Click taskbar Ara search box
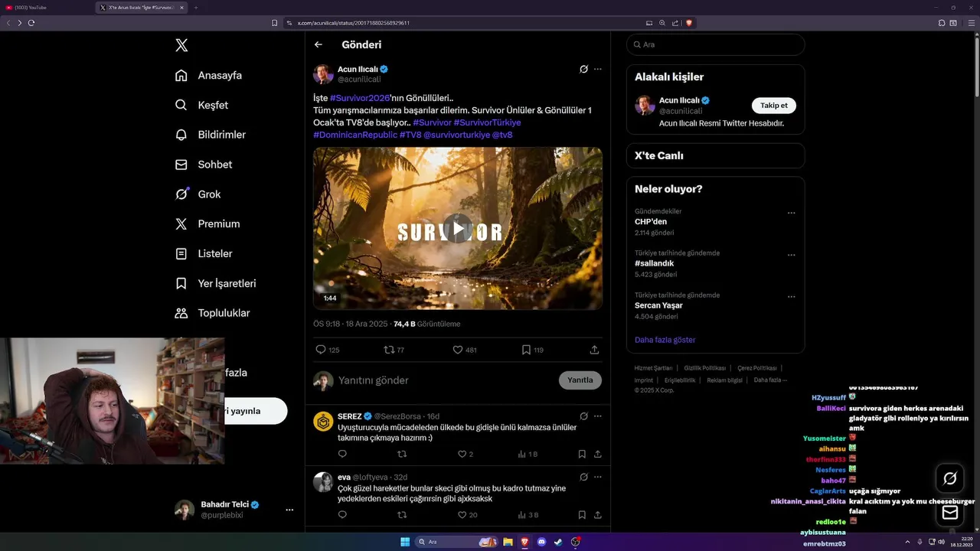The height and width of the screenshot is (551, 980). pos(457,542)
